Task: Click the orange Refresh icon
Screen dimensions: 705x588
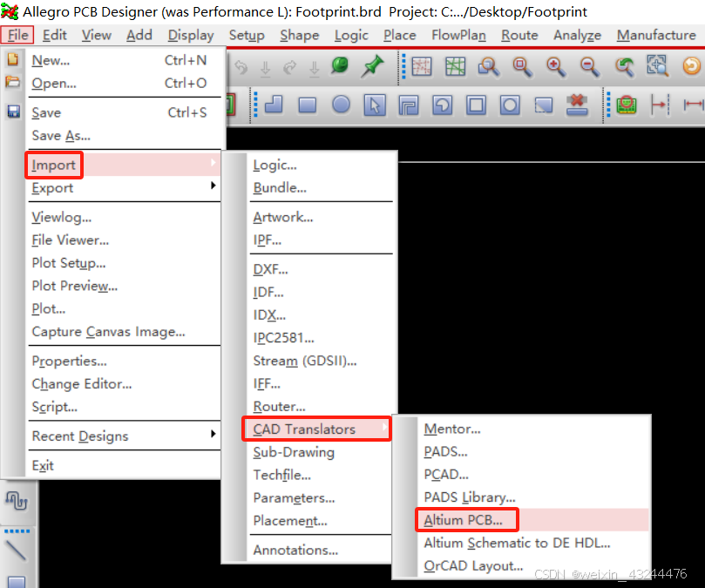Action: pos(692,66)
